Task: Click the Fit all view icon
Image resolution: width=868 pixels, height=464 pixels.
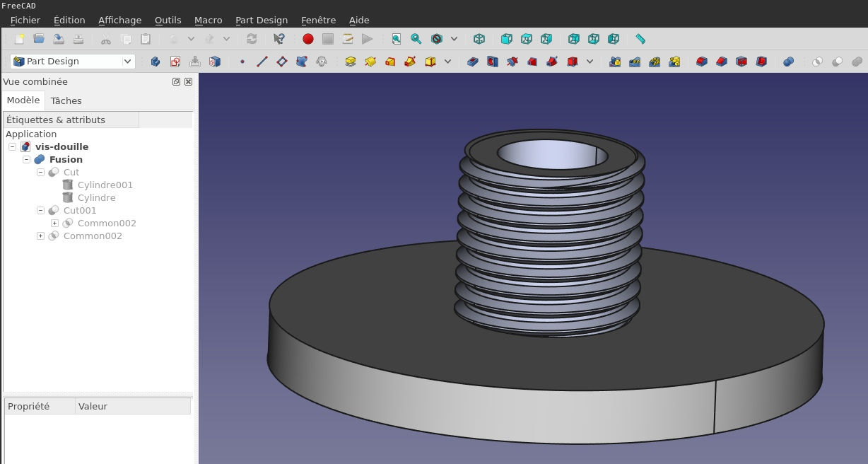Action: click(397, 39)
